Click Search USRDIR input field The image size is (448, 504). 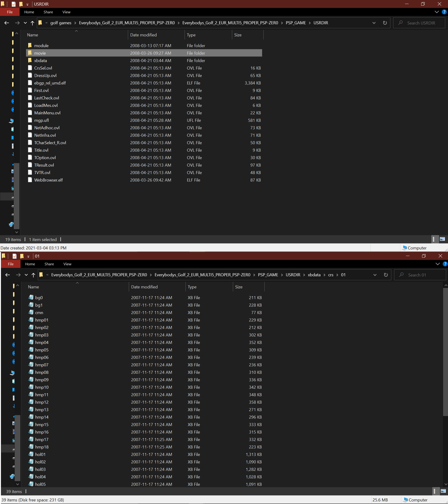(x=419, y=23)
